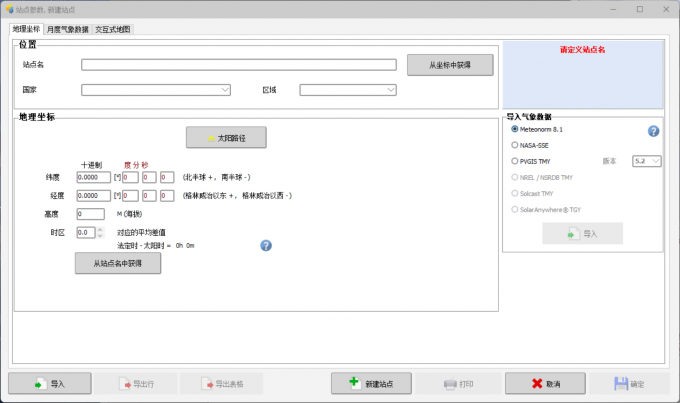This screenshot has width=680, height=403.
Task: Select the NASA-SSE radio option
Action: pyautogui.click(x=515, y=145)
